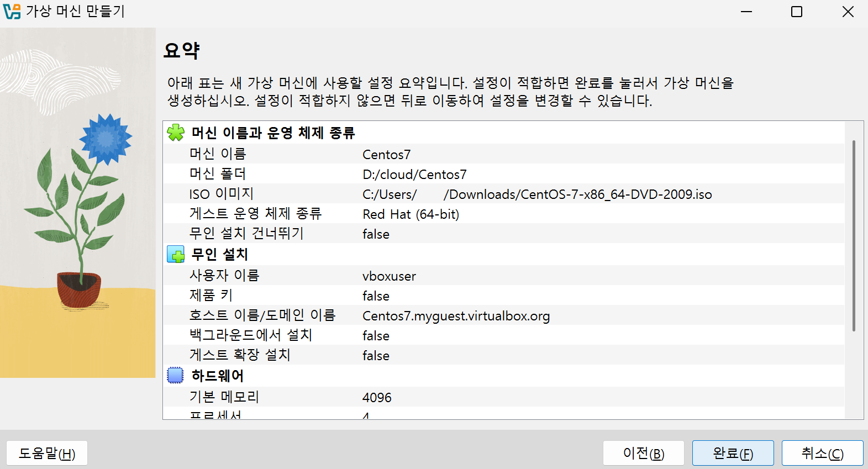
Task: Select the 호스트 이름/도메인 이름 row label
Action: tap(262, 315)
